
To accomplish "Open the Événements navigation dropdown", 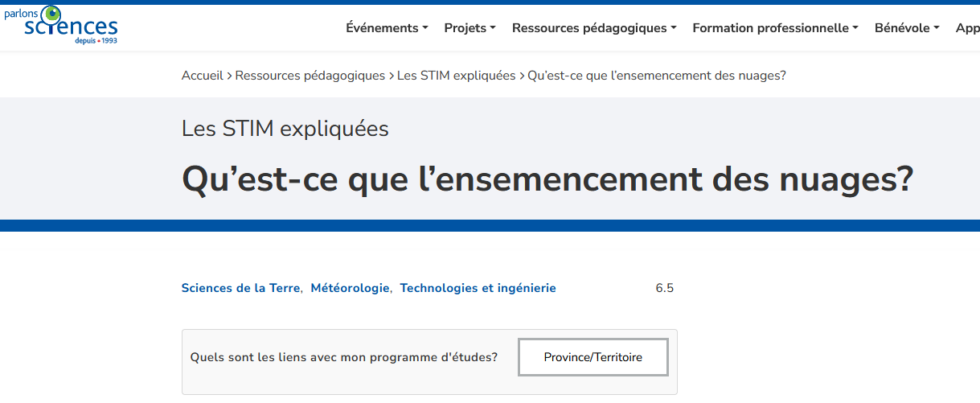I will pos(387,28).
